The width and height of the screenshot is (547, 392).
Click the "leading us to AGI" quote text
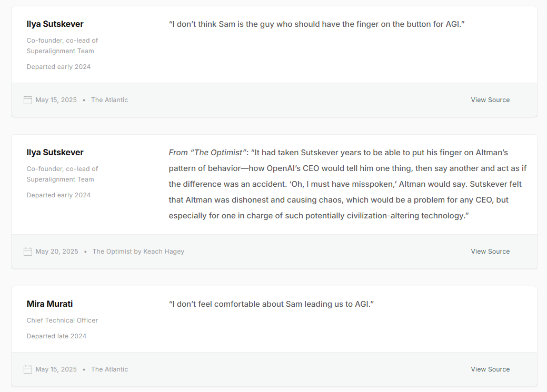point(271,304)
